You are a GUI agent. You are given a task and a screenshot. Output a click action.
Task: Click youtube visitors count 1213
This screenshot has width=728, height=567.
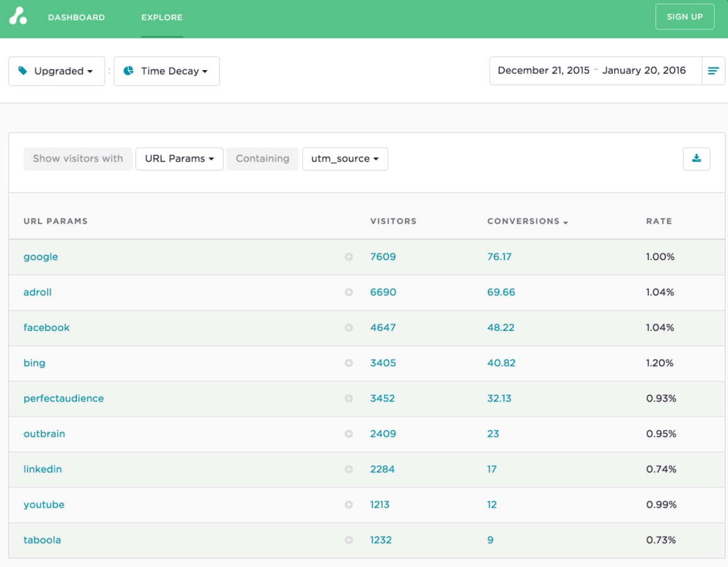click(380, 504)
